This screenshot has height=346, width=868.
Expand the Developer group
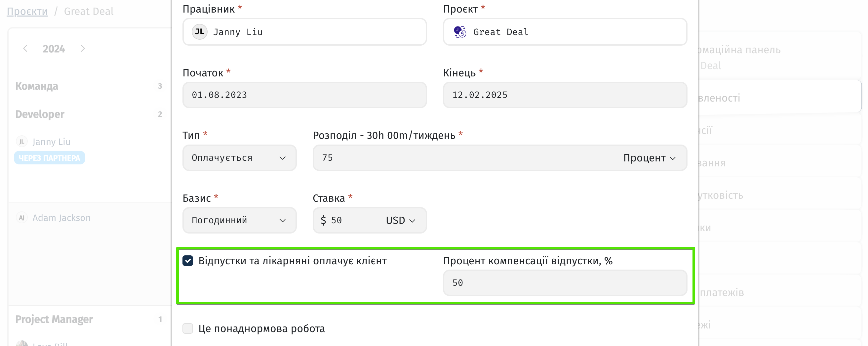pyautogui.click(x=40, y=114)
